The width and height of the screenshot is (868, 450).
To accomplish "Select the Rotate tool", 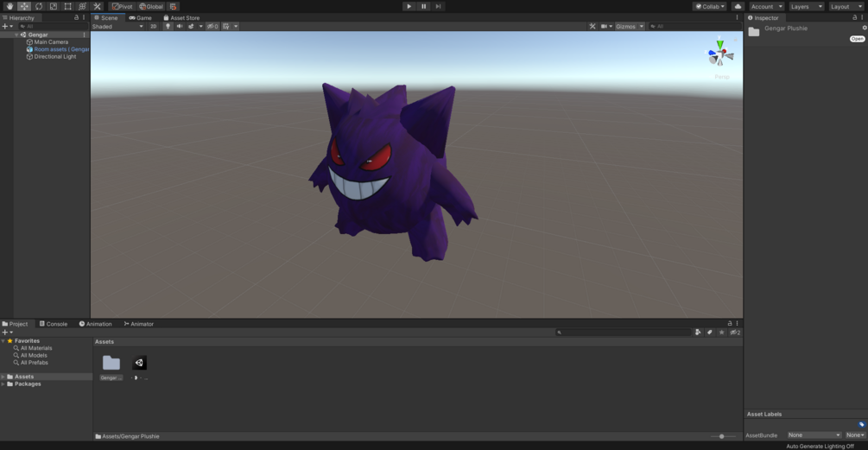I will point(39,6).
